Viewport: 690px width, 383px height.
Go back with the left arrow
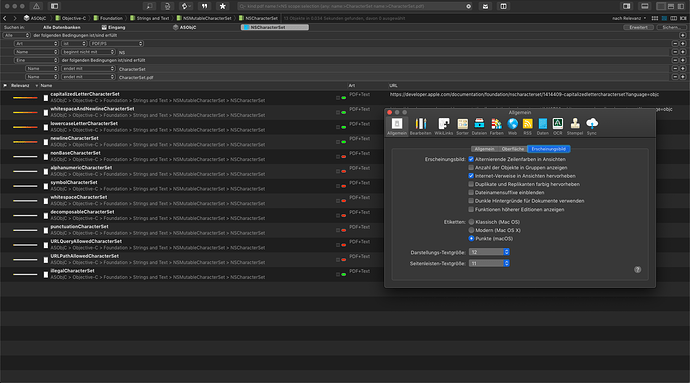point(5,18)
